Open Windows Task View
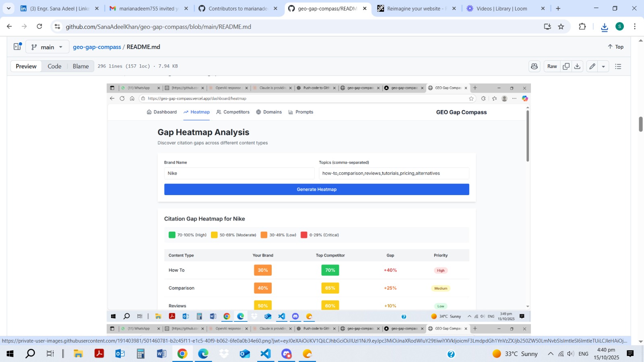Viewport: 644px width, 362px height. click(50, 354)
